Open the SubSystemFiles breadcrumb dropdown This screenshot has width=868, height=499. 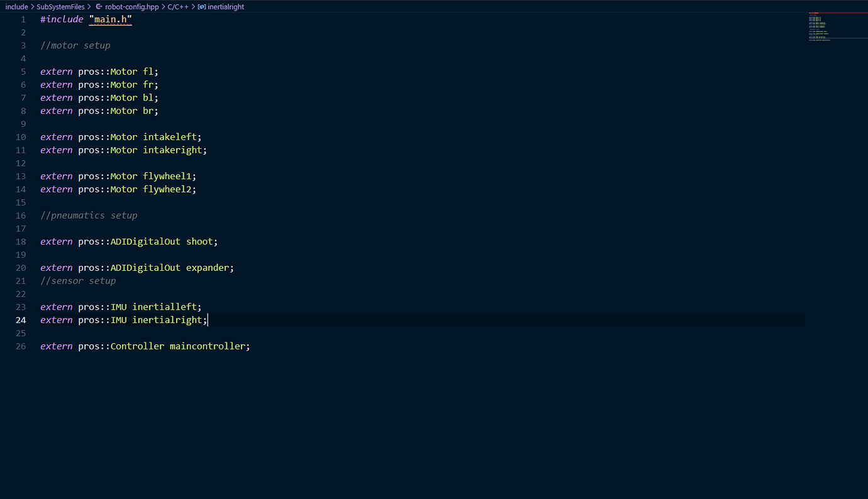(x=60, y=6)
